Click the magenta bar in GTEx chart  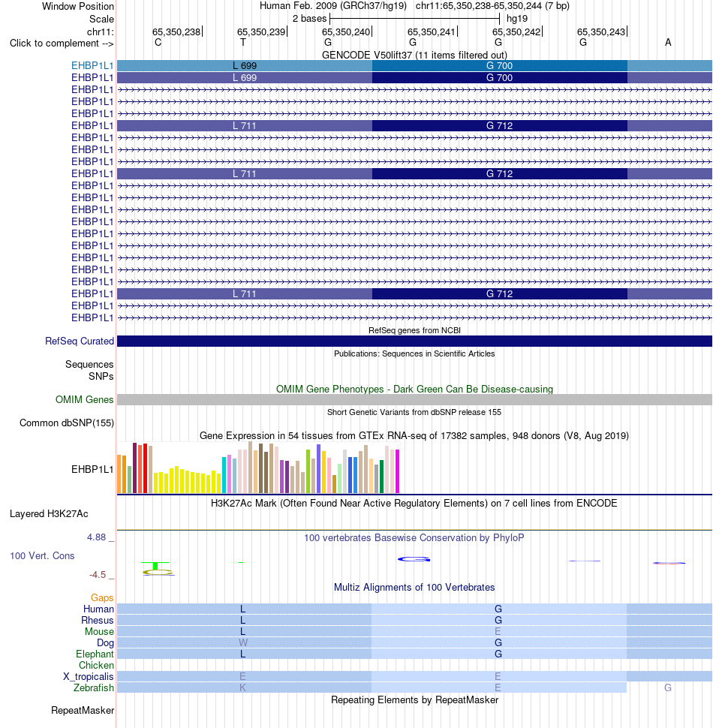(x=397, y=471)
